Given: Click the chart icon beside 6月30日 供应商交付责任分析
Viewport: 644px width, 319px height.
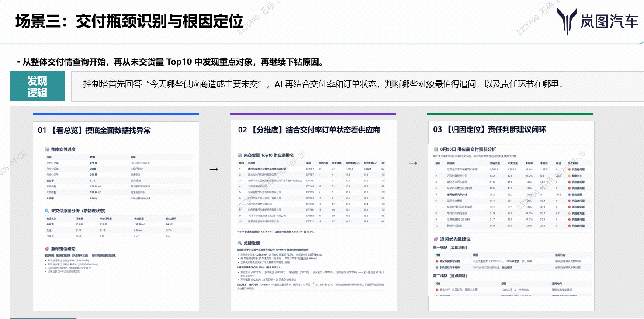Looking at the screenshot, I should pyautogui.click(x=436, y=149).
